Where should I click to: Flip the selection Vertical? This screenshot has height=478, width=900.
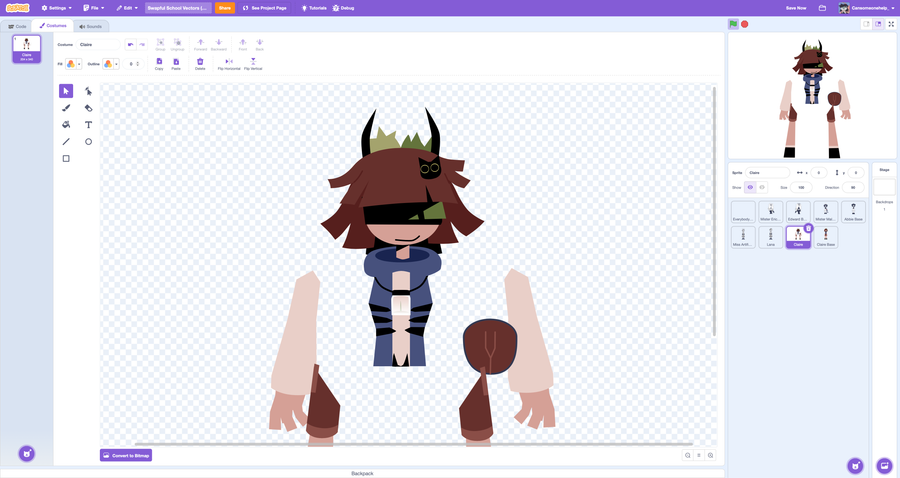[253, 64]
